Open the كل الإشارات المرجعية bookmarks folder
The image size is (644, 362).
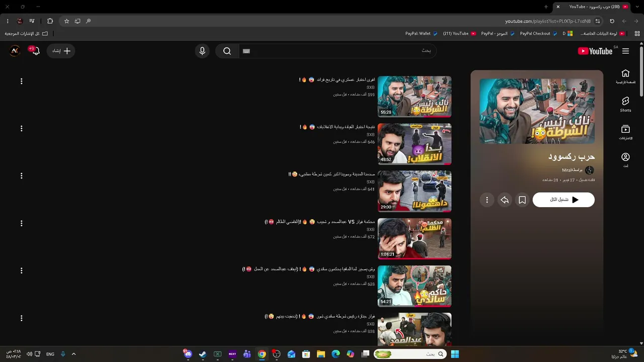(x=26, y=34)
